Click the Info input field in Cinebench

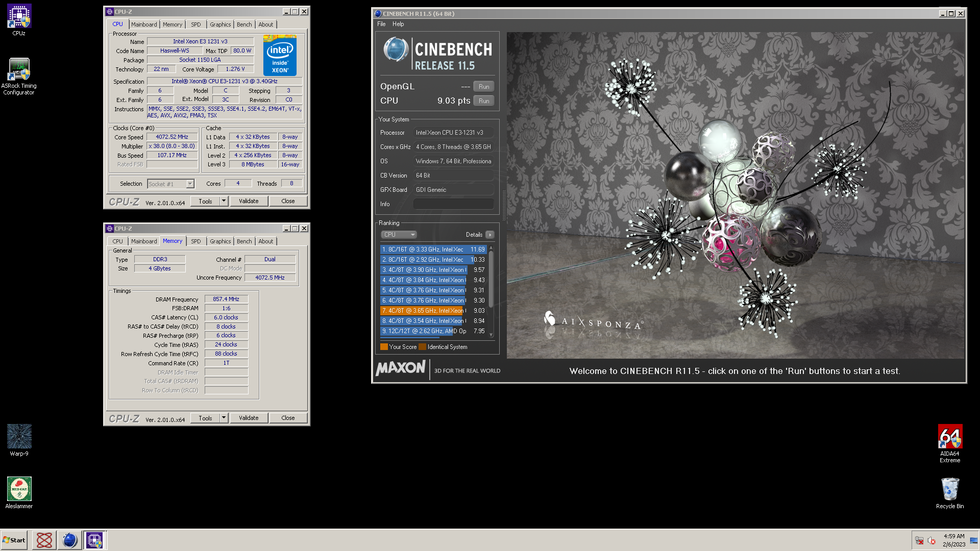click(x=453, y=204)
